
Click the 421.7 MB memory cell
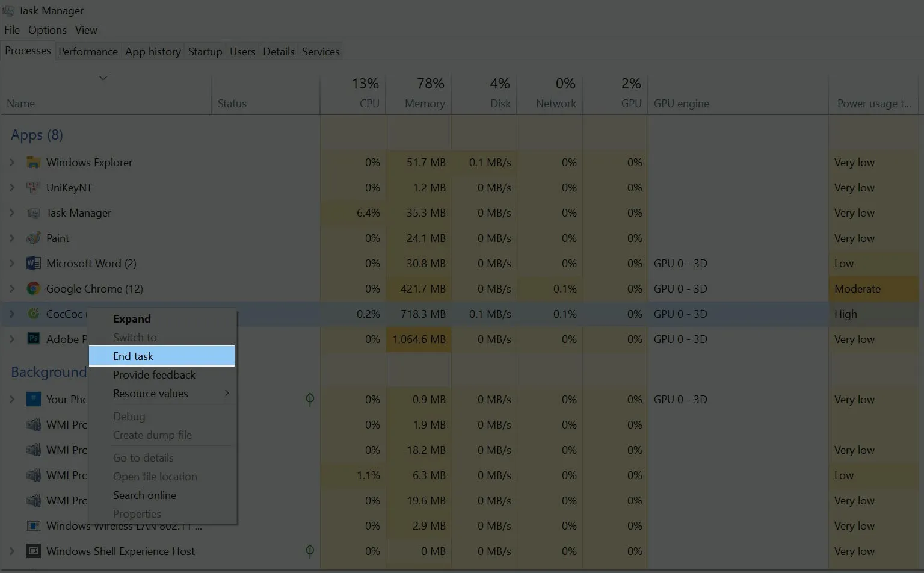pos(419,289)
